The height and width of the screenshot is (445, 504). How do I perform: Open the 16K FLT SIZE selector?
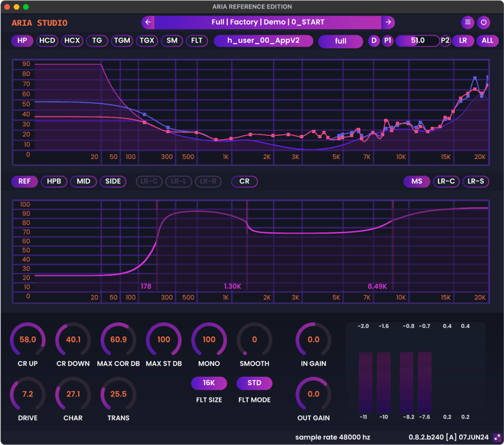[209, 383]
